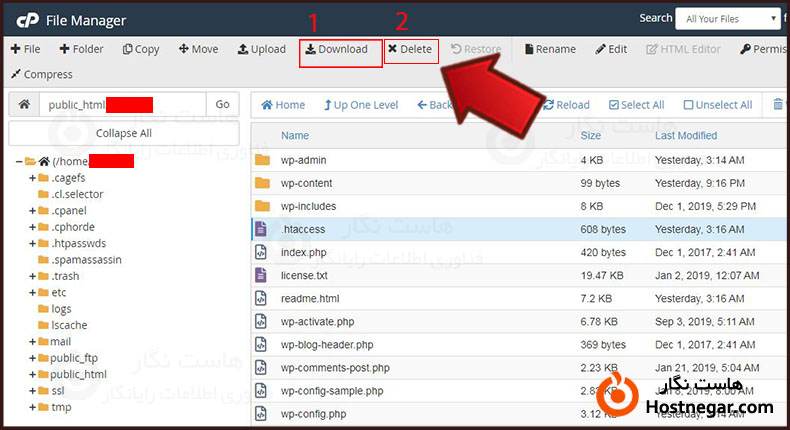This screenshot has height=430, width=790.
Task: Click the Download toolbar button
Action: [337, 49]
